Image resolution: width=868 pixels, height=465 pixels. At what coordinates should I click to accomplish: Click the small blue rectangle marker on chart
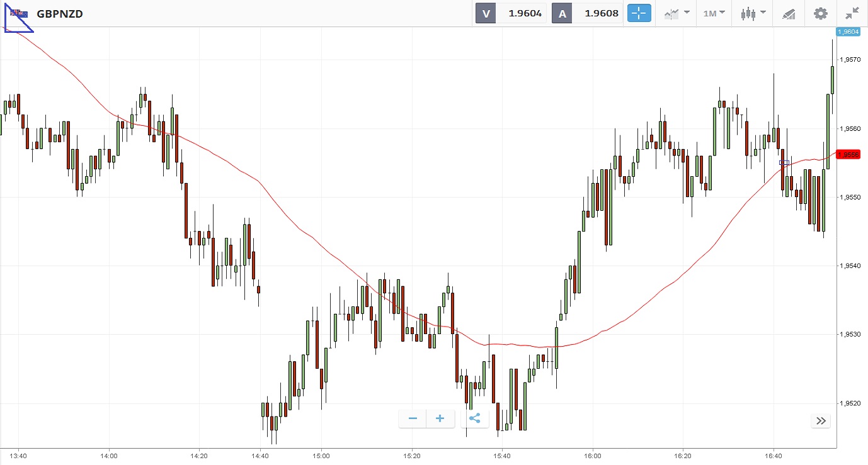(x=784, y=162)
